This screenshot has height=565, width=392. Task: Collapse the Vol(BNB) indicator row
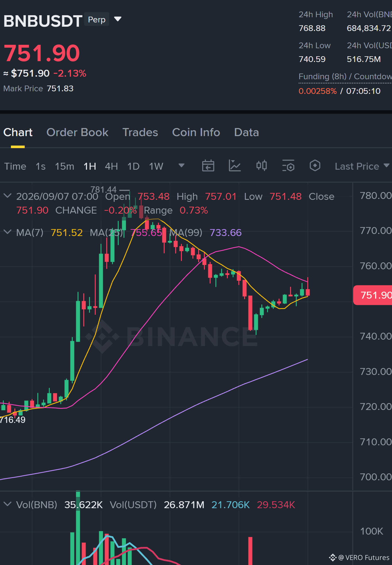click(x=7, y=504)
